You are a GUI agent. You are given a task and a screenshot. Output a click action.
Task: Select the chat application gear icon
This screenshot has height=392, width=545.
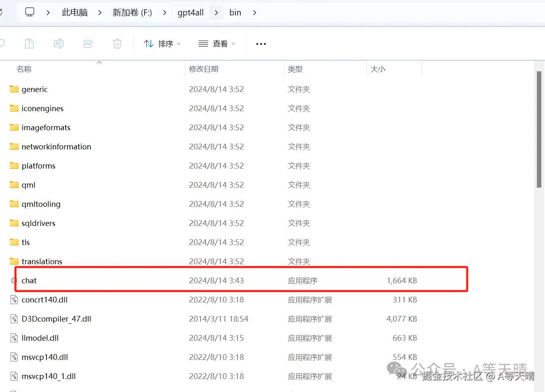pyautogui.click(x=14, y=280)
